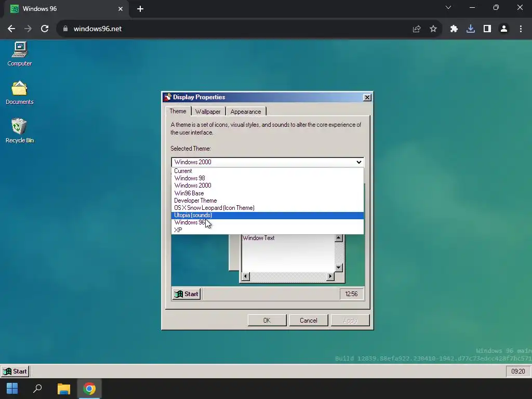Viewport: 532px width, 399px height.
Task: Select the Windows 96 theme option
Action: [x=268, y=222]
